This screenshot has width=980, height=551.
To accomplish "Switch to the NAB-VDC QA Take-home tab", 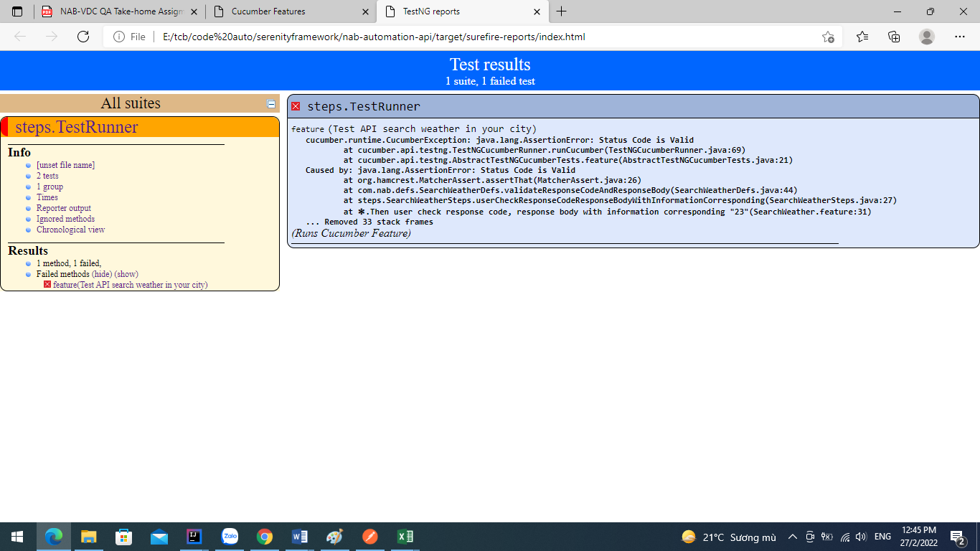I will [x=120, y=11].
